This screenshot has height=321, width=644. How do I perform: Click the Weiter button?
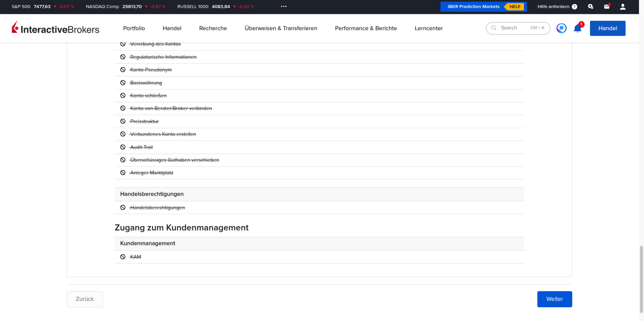[554, 299]
